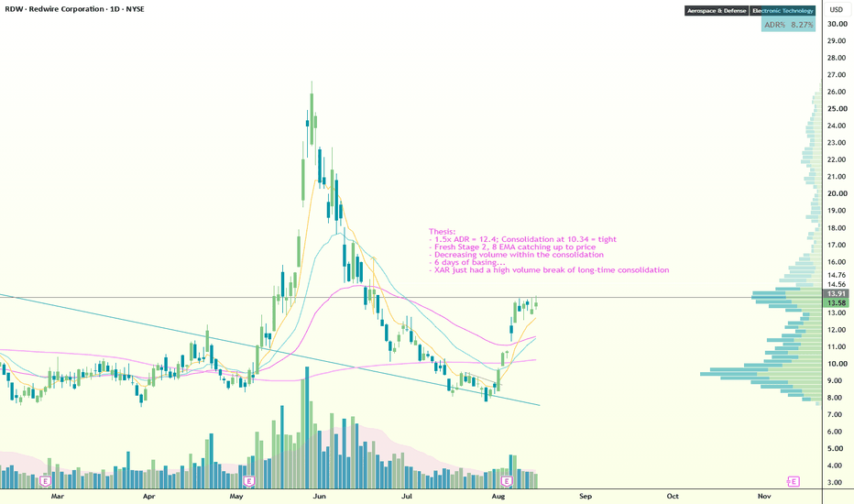The width and height of the screenshot is (854, 504).
Task: Click the May label on time axis
Action: pyautogui.click(x=235, y=497)
